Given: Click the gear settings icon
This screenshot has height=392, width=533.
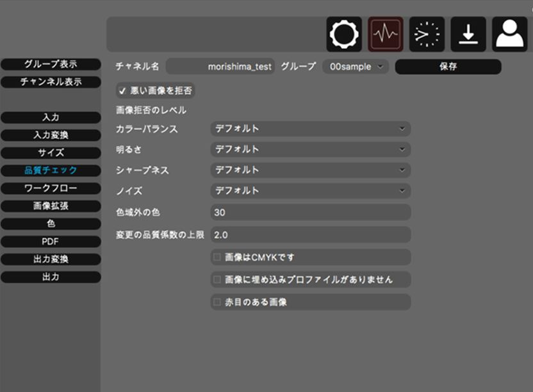Looking at the screenshot, I should [344, 35].
